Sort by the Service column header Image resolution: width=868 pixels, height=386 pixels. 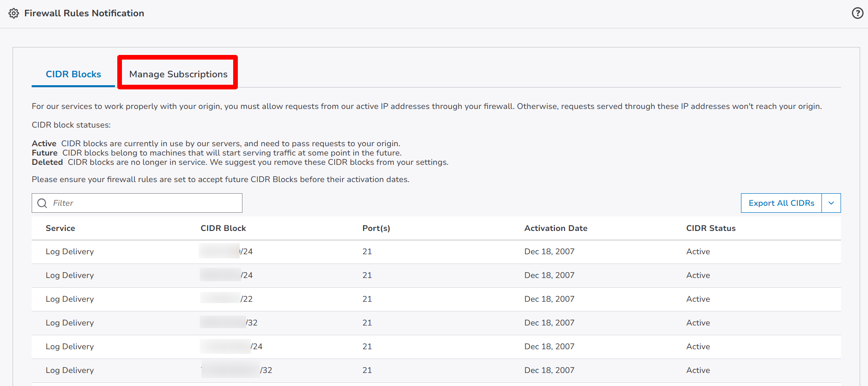pos(60,228)
